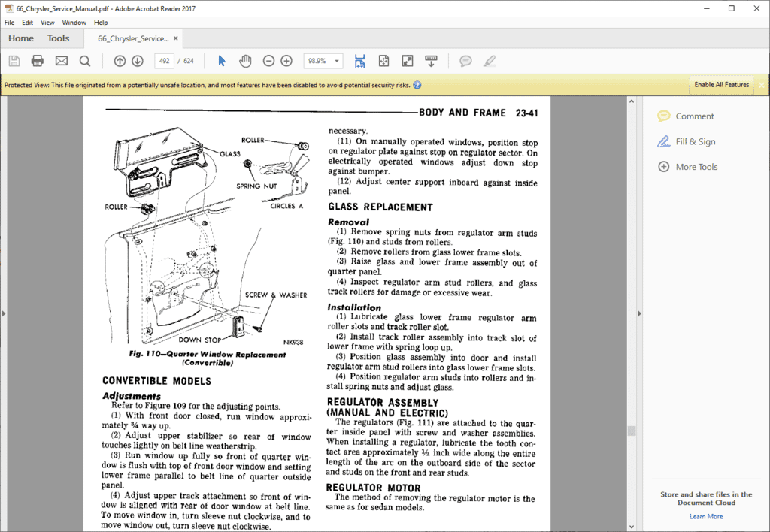Activate the arrow selection tool
This screenshot has height=532, width=770.
click(x=222, y=61)
